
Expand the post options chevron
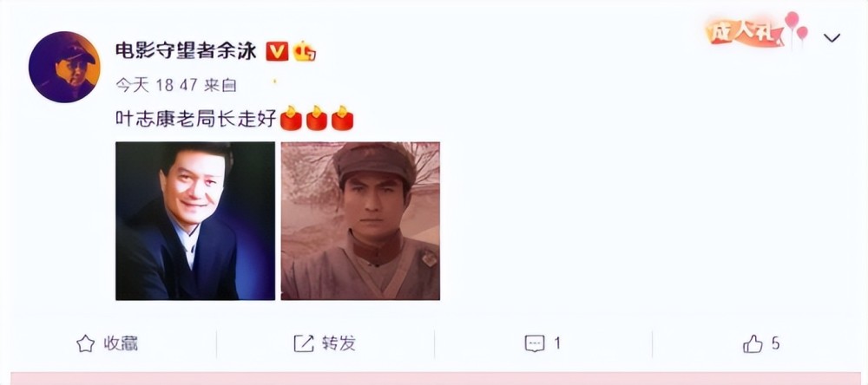[x=832, y=37]
